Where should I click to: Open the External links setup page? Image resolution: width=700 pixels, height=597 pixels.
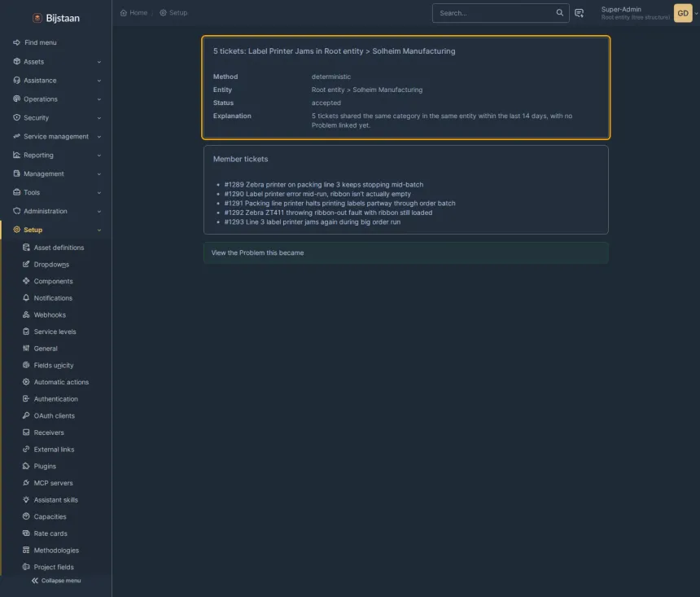pos(54,450)
